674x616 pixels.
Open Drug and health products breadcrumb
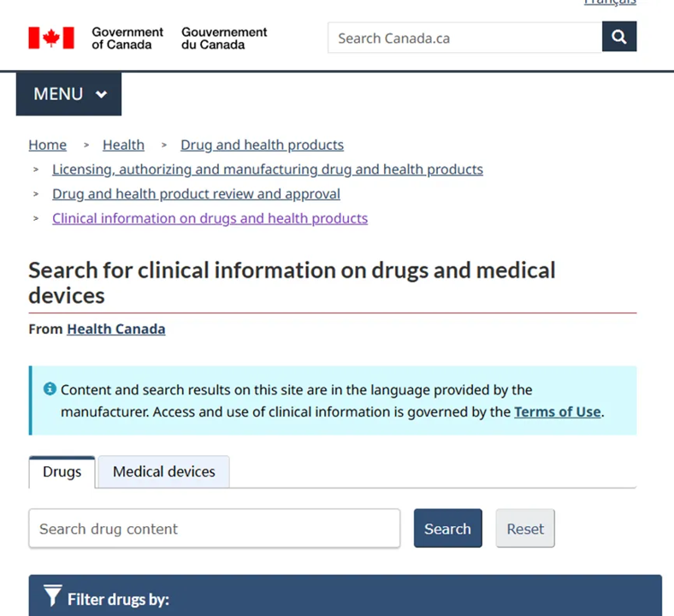(x=263, y=145)
